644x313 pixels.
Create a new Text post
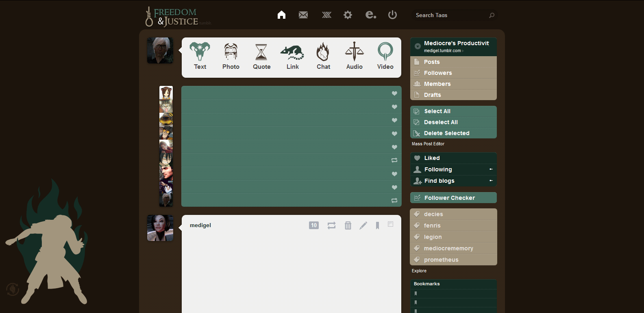coord(200,56)
